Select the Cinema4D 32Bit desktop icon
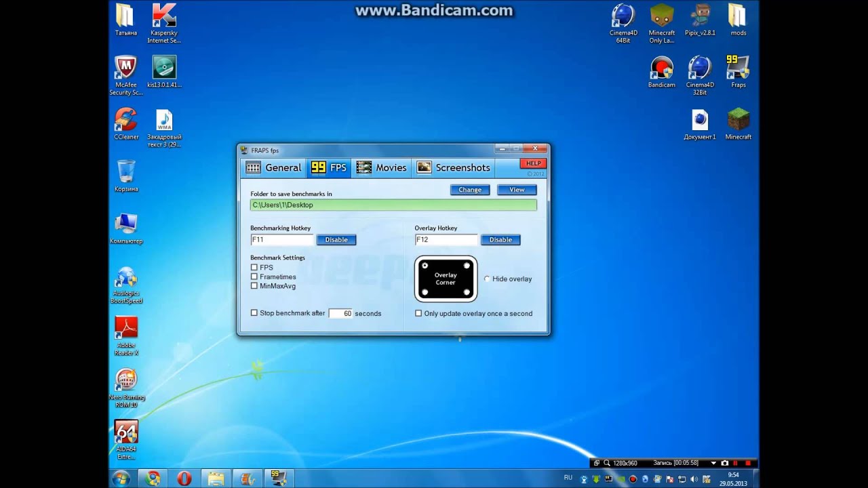 coord(700,75)
